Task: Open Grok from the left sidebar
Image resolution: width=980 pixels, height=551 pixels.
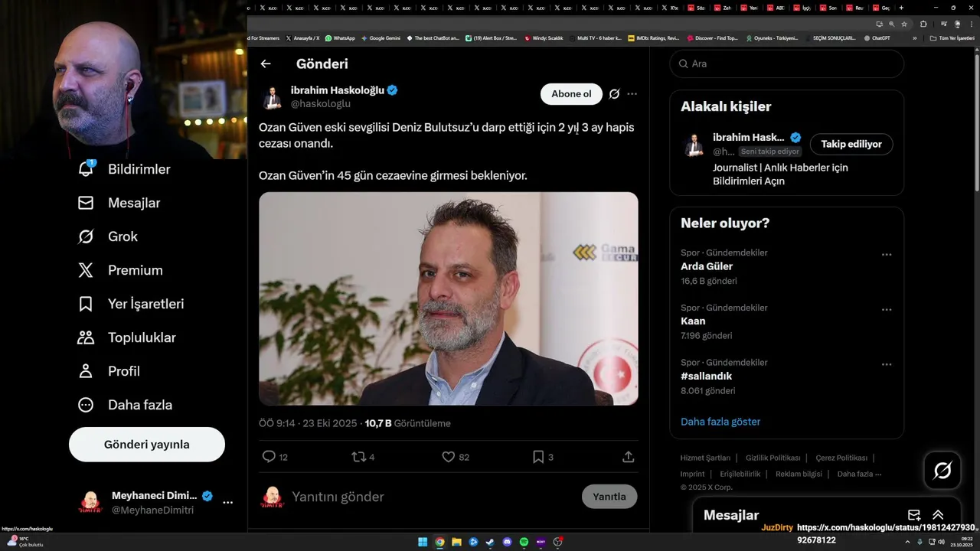Action: coord(108,236)
